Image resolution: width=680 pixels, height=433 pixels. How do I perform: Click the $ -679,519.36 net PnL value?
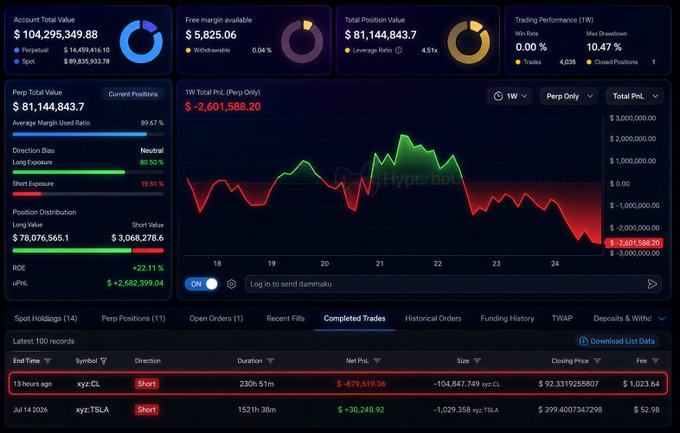pos(361,384)
